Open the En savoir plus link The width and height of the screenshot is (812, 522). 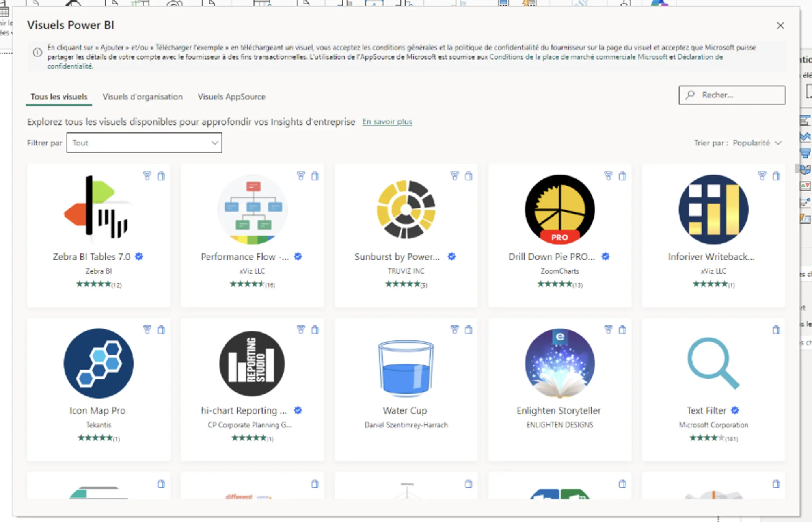click(x=387, y=121)
